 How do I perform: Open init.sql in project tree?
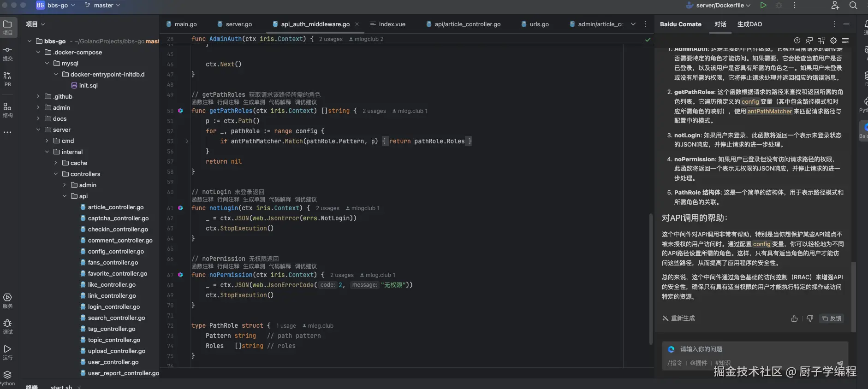coord(84,85)
